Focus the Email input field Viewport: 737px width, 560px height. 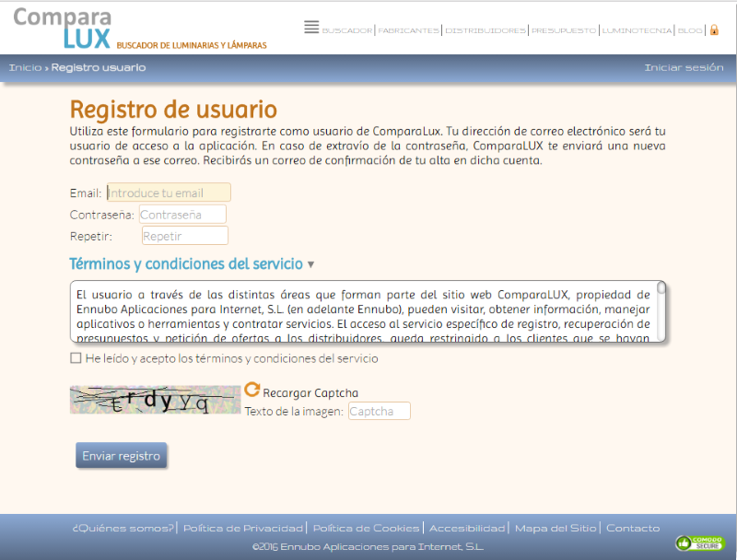(x=169, y=192)
